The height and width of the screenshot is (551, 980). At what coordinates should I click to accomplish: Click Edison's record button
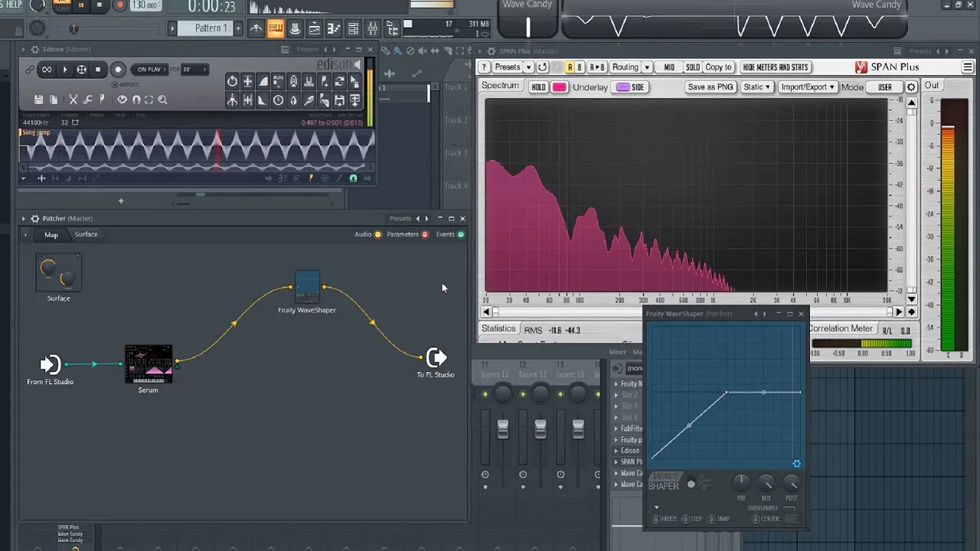(118, 70)
